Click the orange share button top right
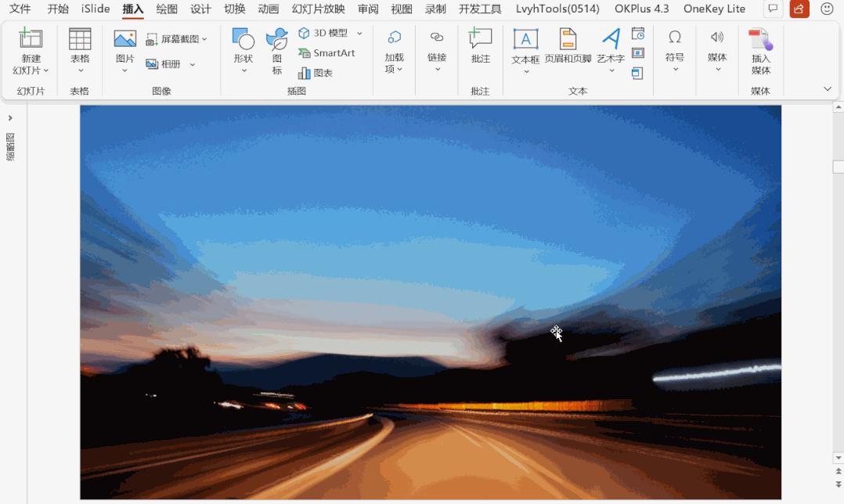 pos(798,9)
